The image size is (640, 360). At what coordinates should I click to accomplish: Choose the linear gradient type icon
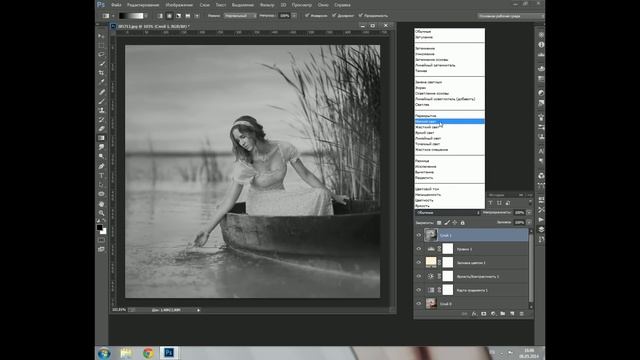coord(160,16)
